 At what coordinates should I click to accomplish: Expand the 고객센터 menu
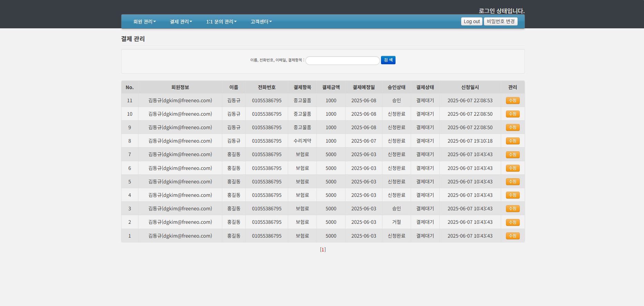(261, 21)
